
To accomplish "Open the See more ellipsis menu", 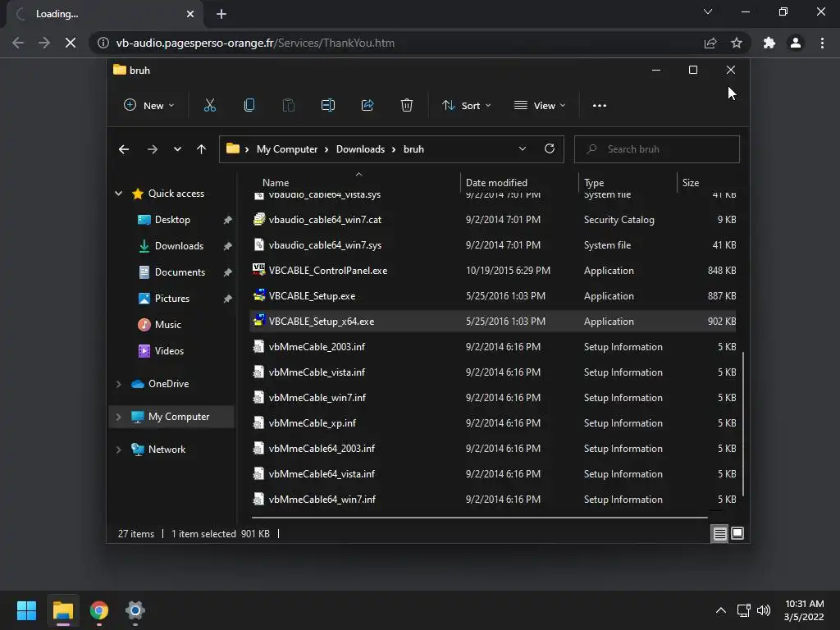I will [x=600, y=106].
